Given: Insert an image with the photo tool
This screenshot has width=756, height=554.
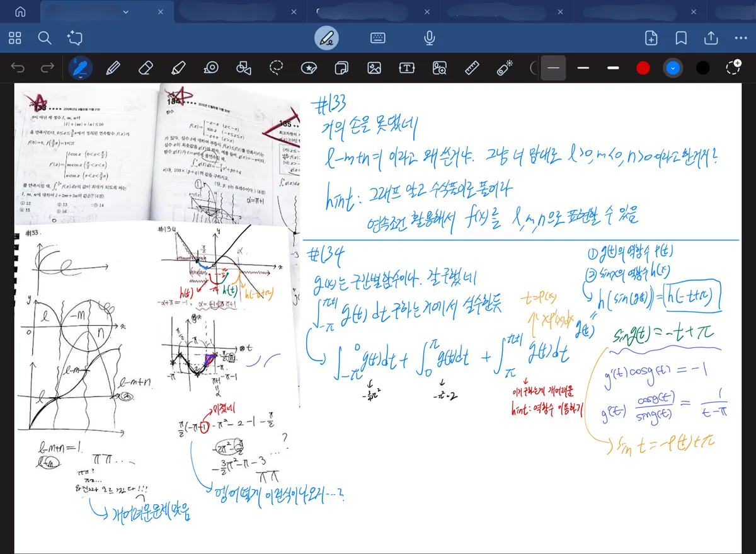Looking at the screenshot, I should pyautogui.click(x=375, y=68).
